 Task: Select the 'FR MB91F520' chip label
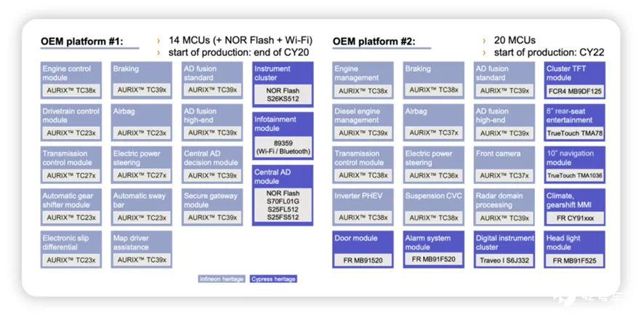434,259
